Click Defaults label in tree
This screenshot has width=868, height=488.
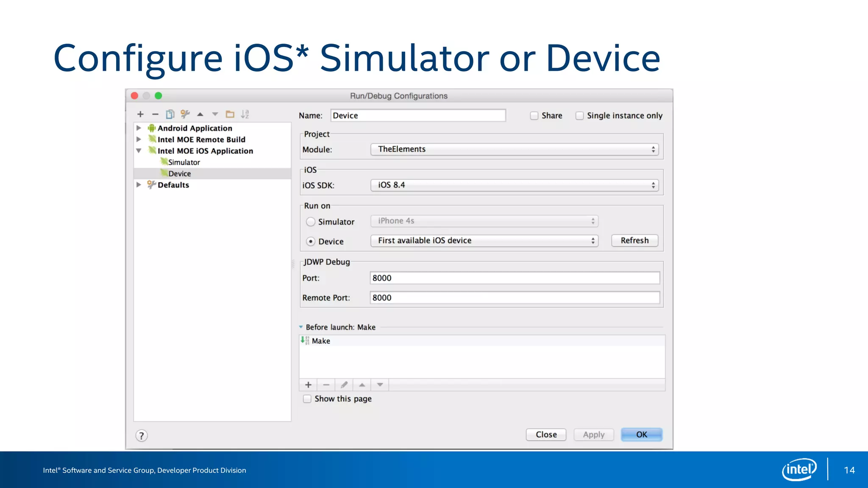click(173, 185)
